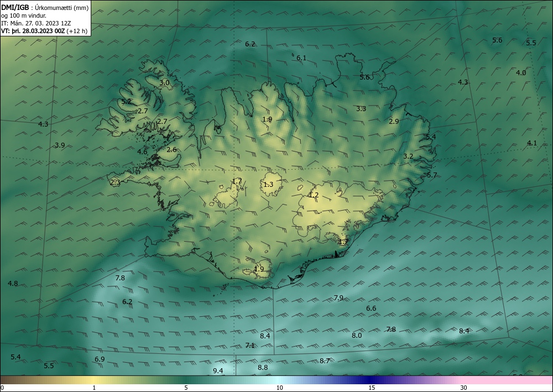Click the '5' label on the color scale
Viewport: 553px width, 392px height.
[186, 388]
